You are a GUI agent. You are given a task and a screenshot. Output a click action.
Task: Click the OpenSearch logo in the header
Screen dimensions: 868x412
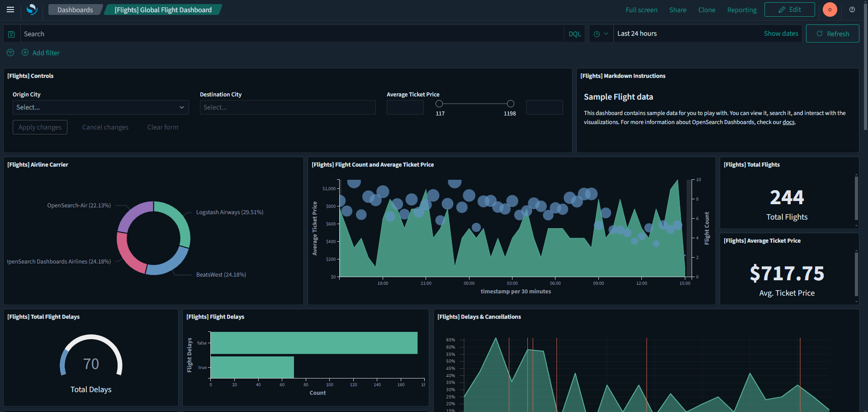click(32, 10)
